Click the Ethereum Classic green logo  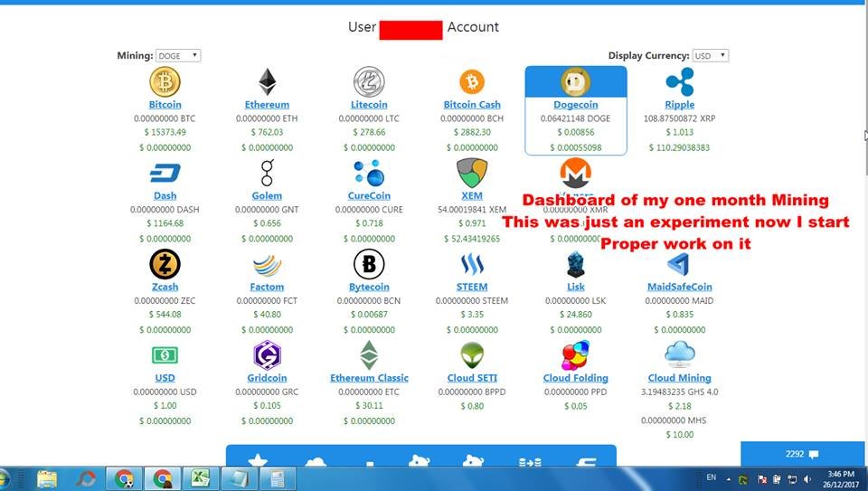pyautogui.click(x=369, y=354)
